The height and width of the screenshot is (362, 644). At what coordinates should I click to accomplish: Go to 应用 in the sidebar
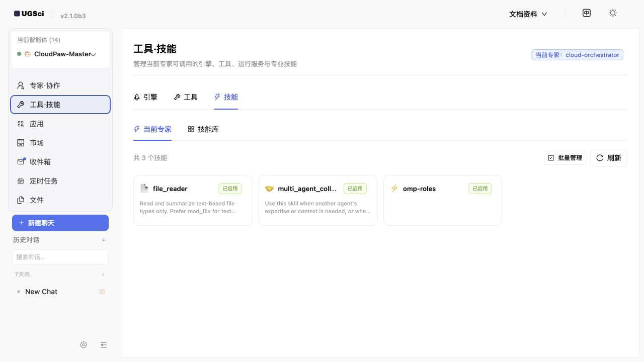(60, 124)
